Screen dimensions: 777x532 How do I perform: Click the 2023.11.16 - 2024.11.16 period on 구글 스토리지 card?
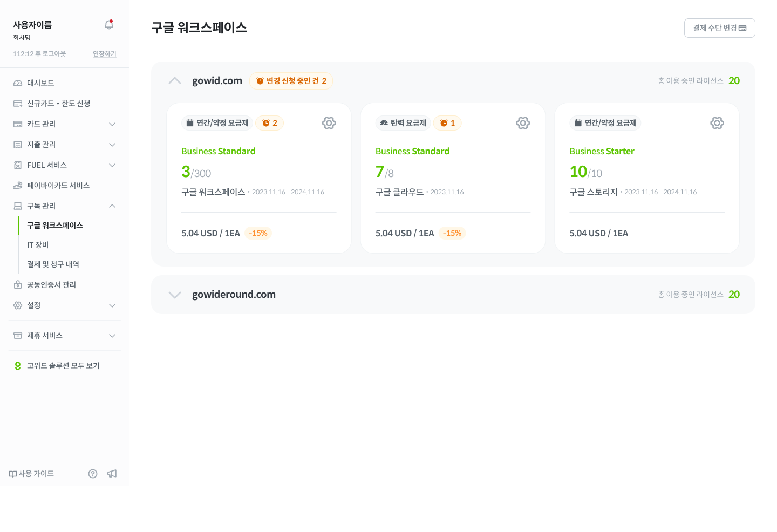click(660, 192)
